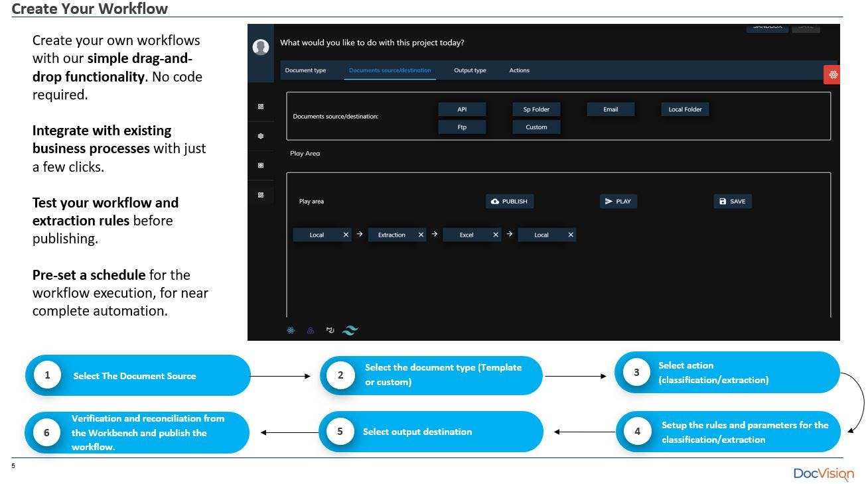Open the Output type tab
Image resolution: width=868 pixels, height=484 pixels.
click(470, 70)
